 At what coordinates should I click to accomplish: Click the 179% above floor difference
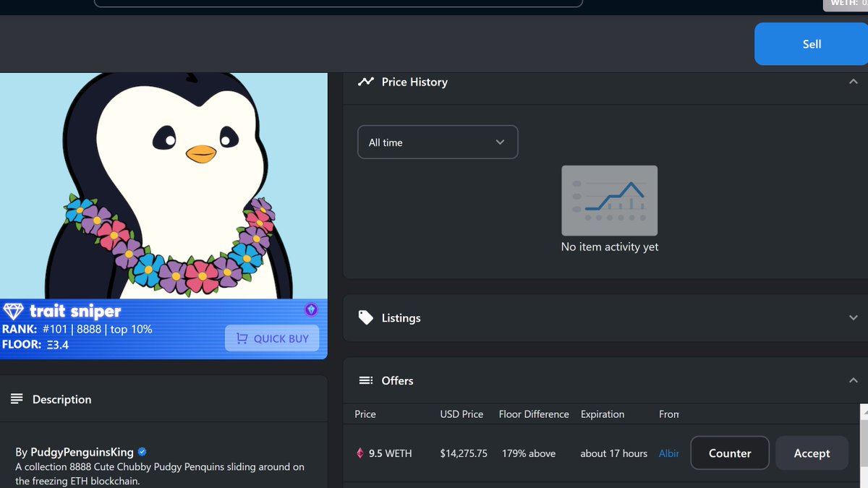[527, 453]
